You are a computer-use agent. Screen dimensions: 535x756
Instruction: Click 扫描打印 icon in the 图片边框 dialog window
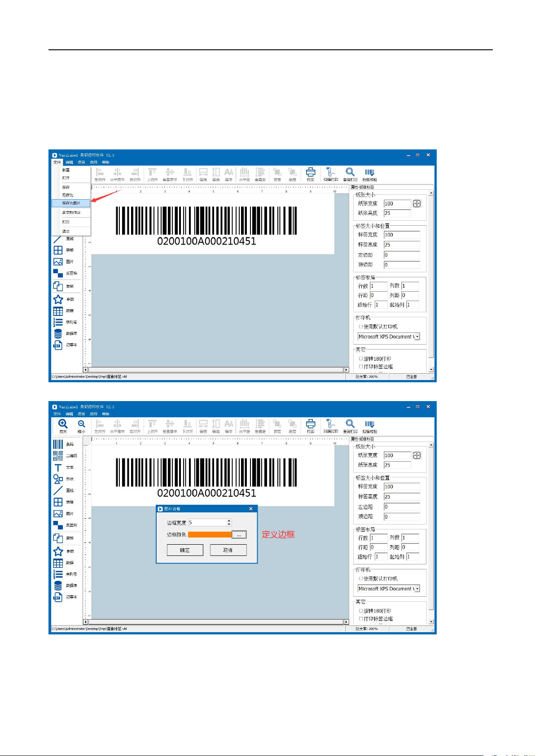coord(331,424)
